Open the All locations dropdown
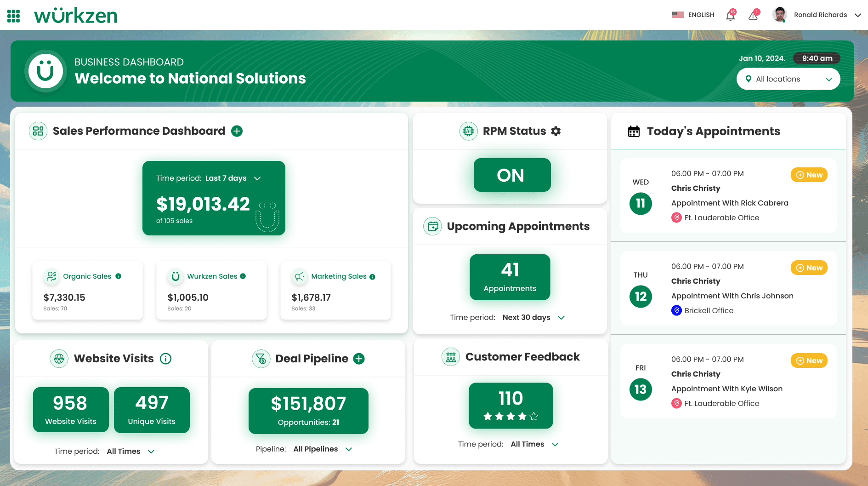868x486 pixels. point(788,79)
